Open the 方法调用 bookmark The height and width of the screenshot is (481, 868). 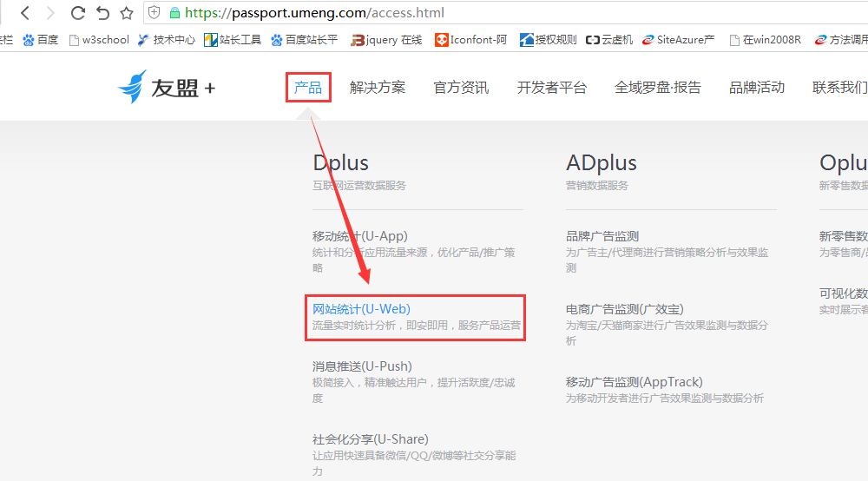click(x=841, y=40)
